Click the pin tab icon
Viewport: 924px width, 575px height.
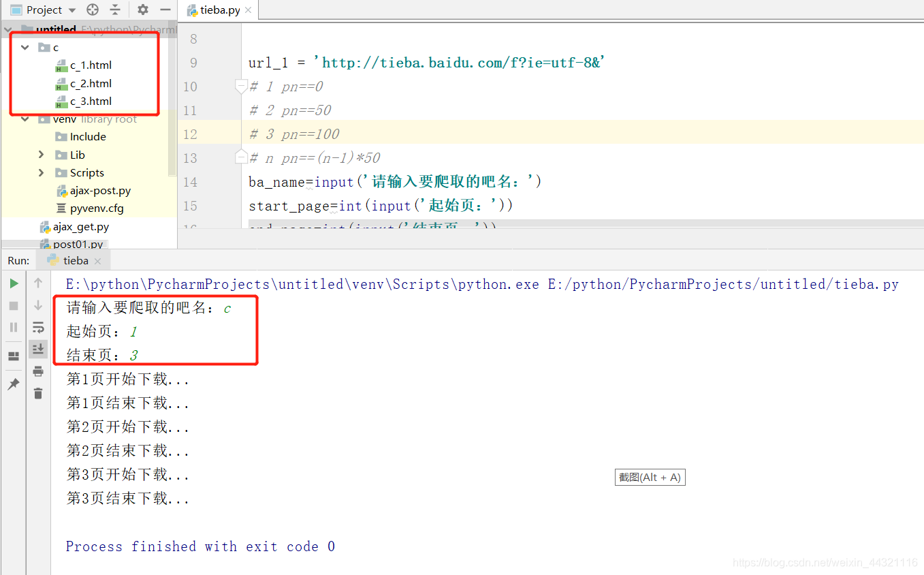pos(14,384)
